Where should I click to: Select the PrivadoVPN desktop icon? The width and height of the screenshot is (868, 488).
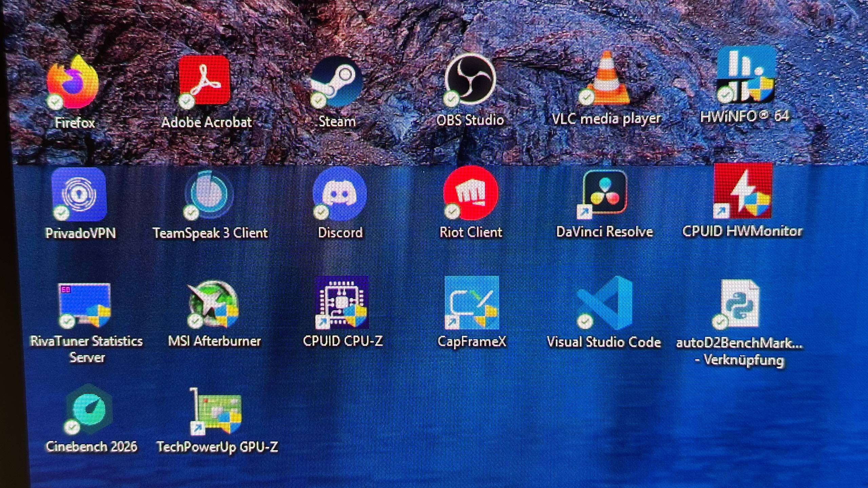tap(79, 195)
